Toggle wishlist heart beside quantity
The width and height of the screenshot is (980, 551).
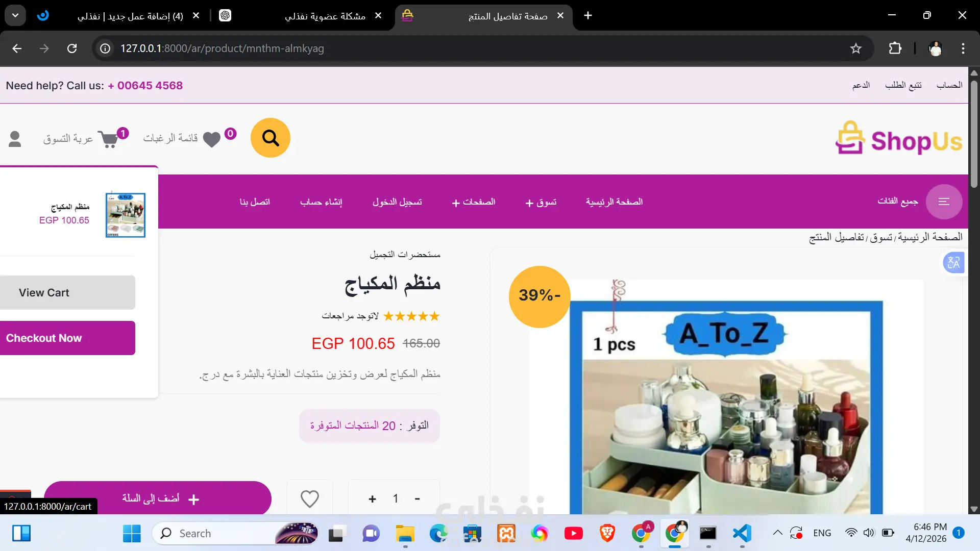tap(309, 498)
